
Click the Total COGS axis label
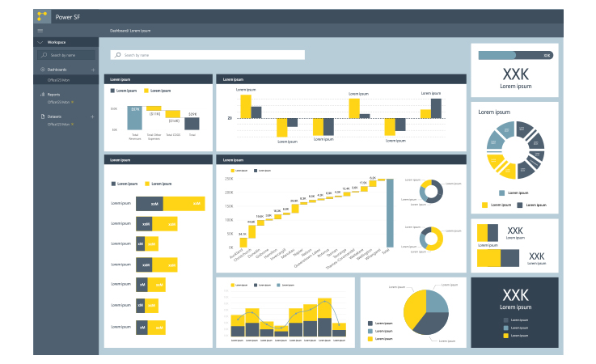pos(173,135)
